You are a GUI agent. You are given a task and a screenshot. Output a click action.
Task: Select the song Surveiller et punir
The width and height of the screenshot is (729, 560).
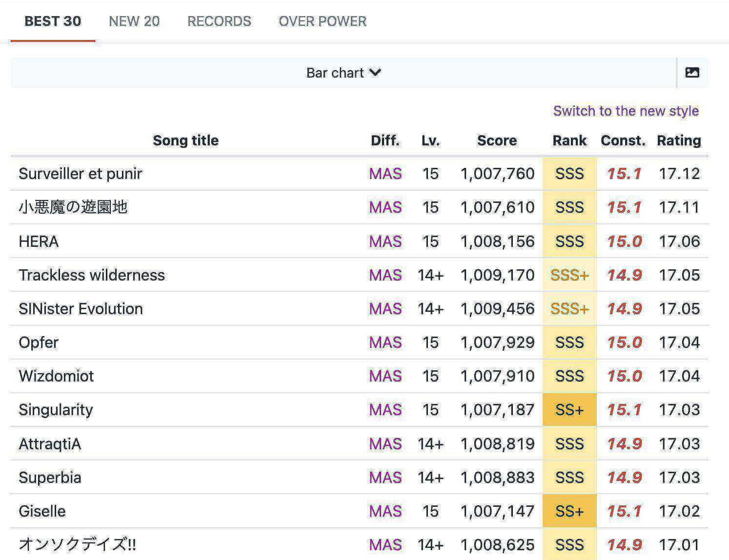pos(81,174)
